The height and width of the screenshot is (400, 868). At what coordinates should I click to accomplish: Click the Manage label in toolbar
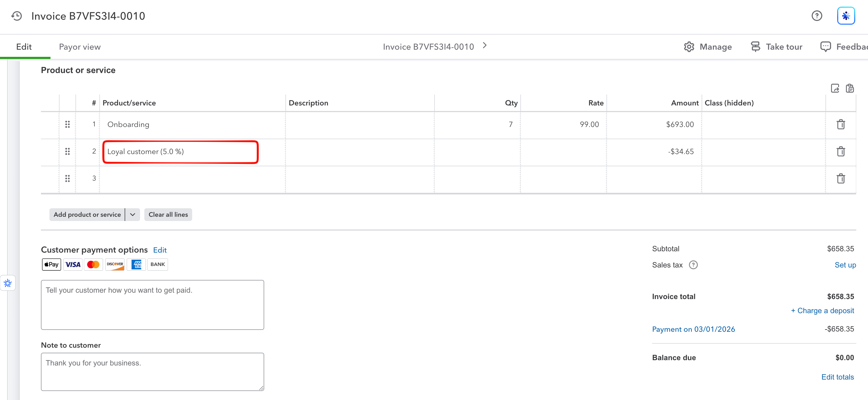(716, 47)
